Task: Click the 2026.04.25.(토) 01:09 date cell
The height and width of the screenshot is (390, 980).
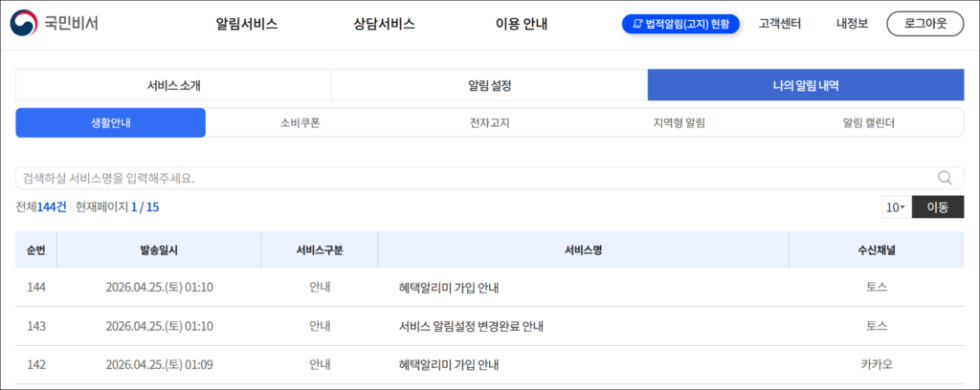Action: [x=160, y=365]
